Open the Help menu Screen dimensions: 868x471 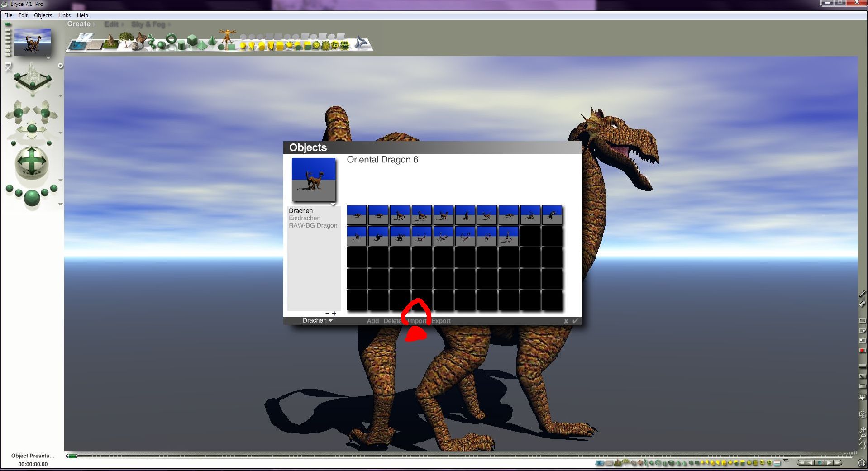click(x=82, y=15)
